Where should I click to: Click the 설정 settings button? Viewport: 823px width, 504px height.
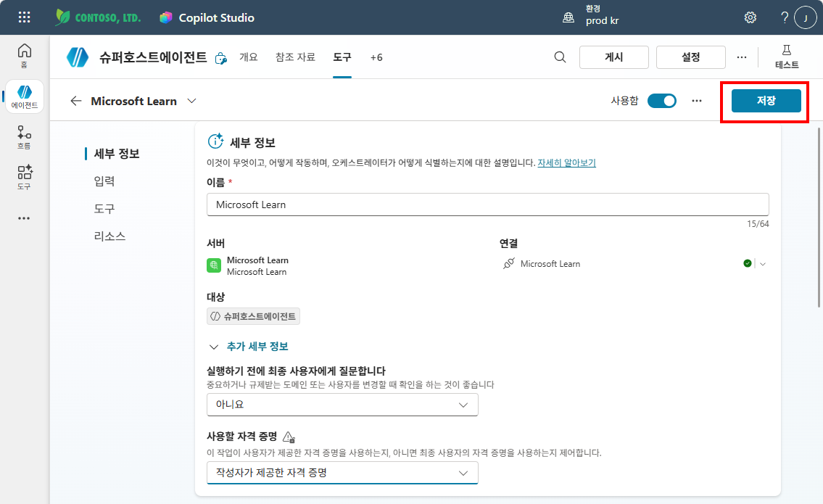(x=691, y=57)
